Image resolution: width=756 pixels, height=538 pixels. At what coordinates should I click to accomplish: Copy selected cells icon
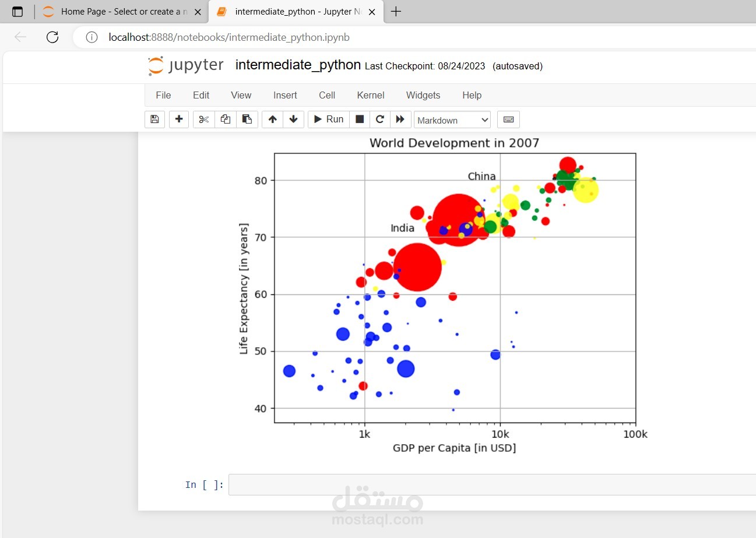coord(226,119)
